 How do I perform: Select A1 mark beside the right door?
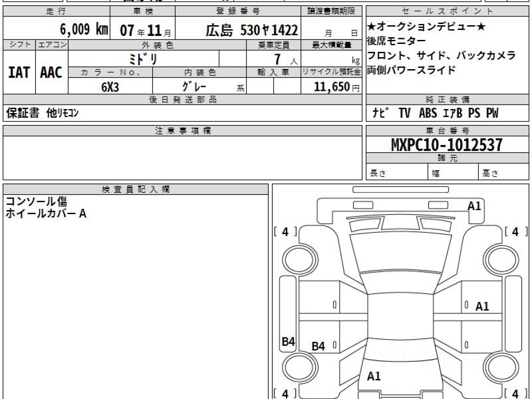[x=482, y=306]
